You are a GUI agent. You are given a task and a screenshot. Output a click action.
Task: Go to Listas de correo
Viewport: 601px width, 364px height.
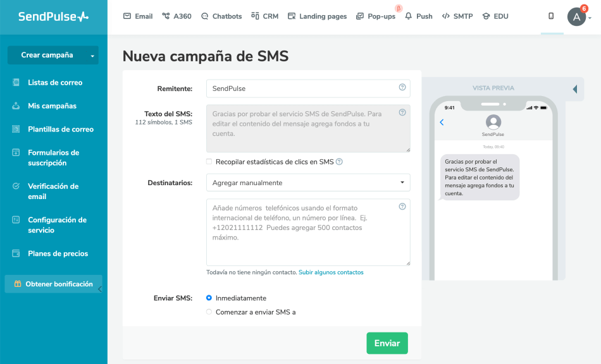tap(55, 82)
